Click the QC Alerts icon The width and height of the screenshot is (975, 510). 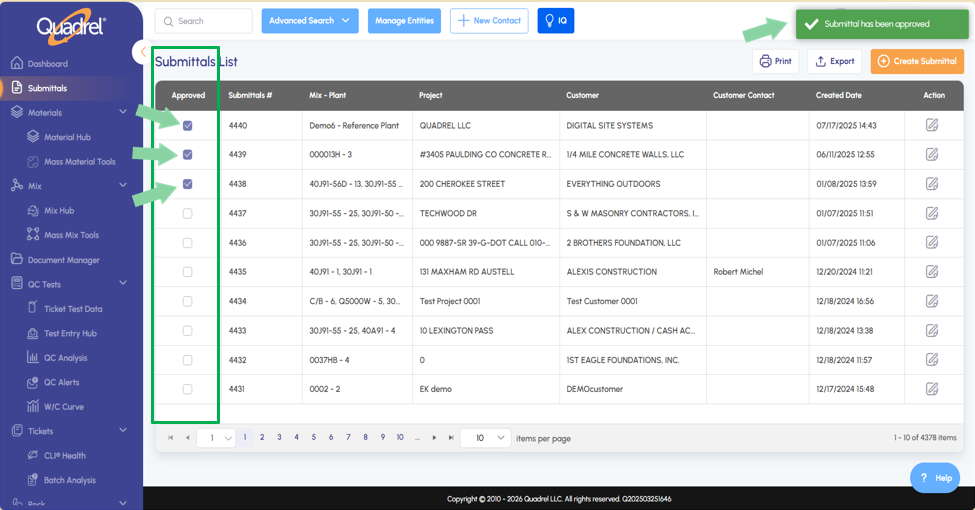[x=33, y=382]
